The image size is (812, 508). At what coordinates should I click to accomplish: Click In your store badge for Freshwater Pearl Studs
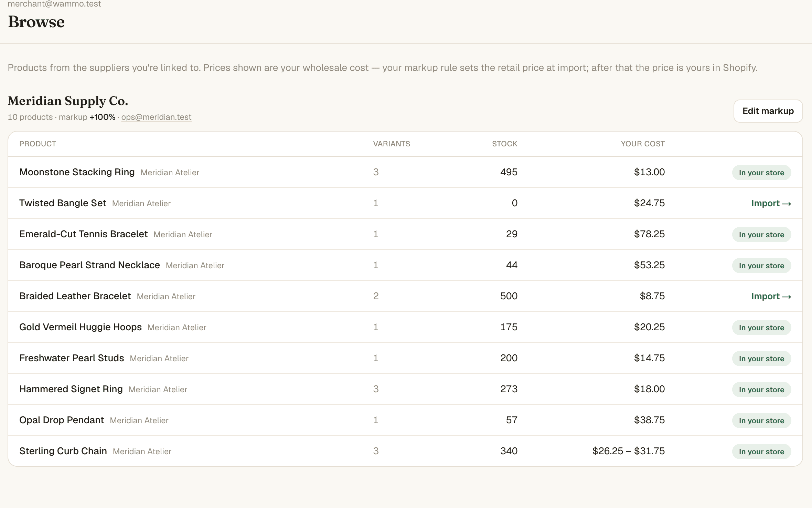[x=761, y=359]
